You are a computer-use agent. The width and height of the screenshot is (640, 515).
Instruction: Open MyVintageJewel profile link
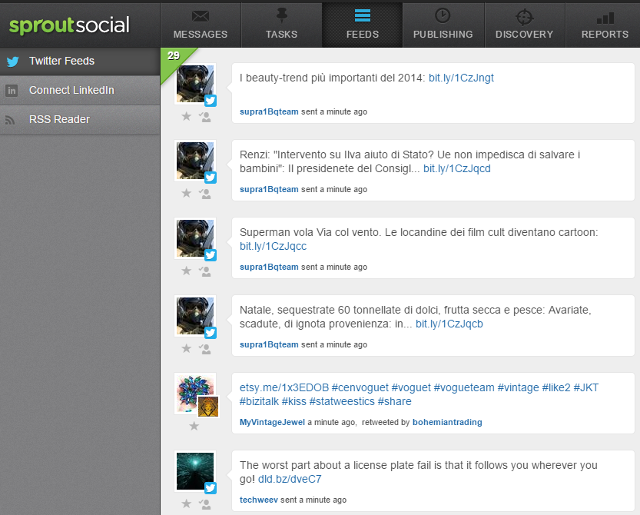272,422
